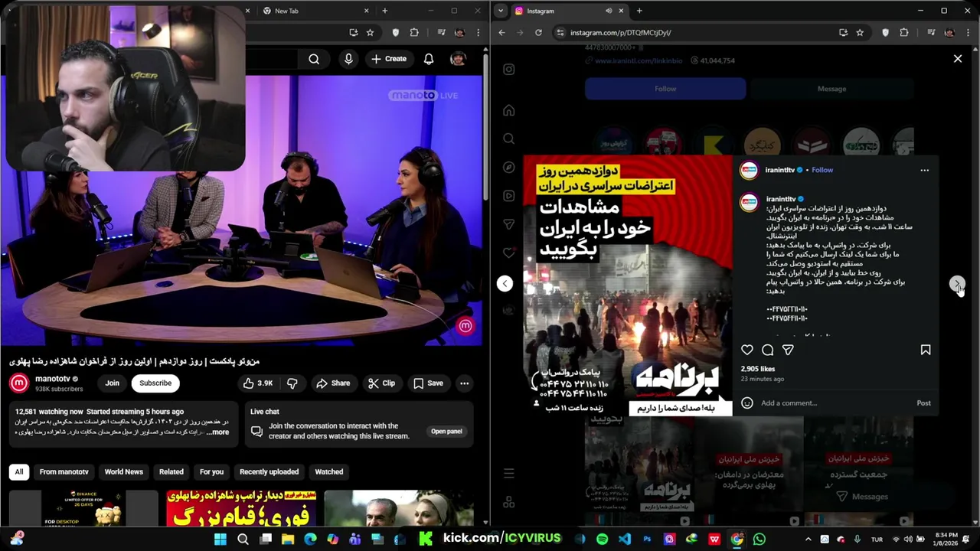Viewport: 980px width, 551px height.
Task: Open Messages floating button on Instagram
Action: 862,497
